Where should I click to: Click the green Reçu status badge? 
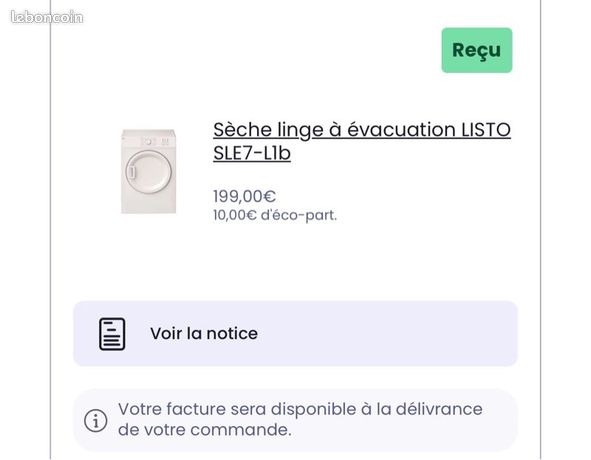[x=477, y=50]
